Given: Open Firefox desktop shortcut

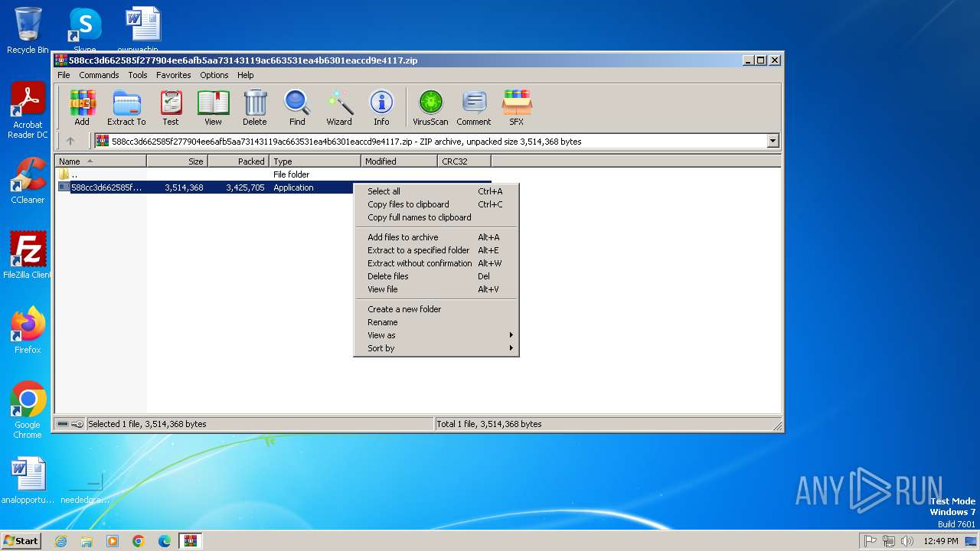Looking at the screenshot, I should tap(28, 331).
